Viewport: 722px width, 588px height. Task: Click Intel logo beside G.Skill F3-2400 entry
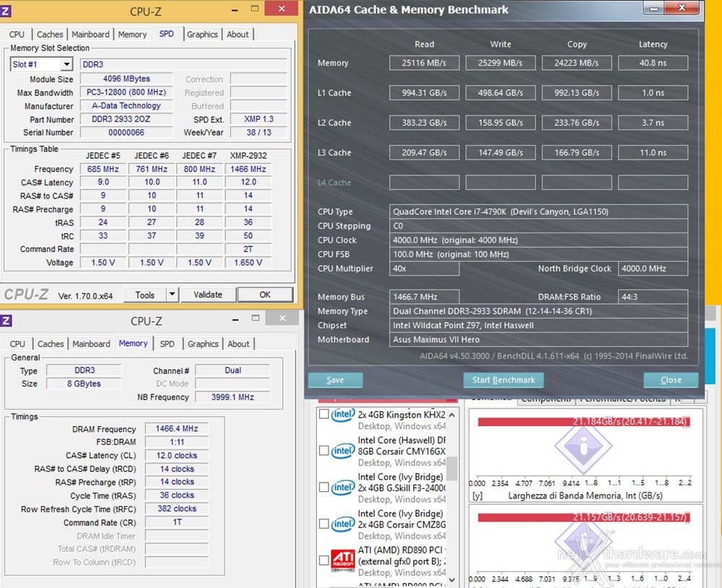(343, 488)
